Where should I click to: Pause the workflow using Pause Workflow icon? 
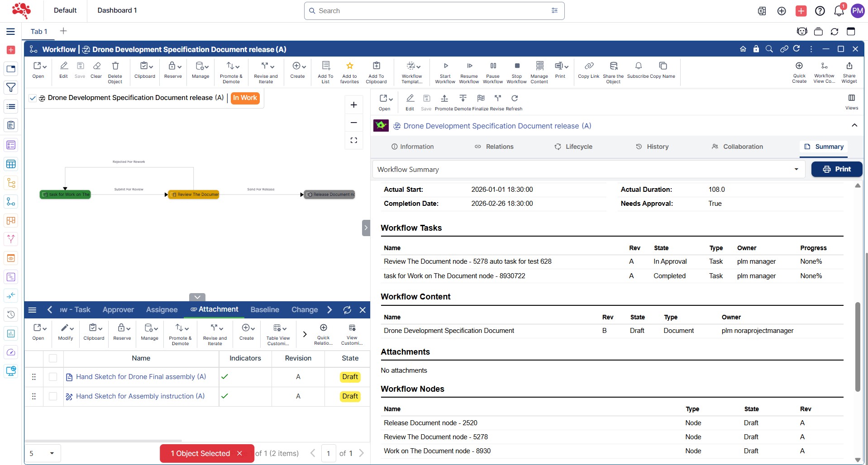493,66
